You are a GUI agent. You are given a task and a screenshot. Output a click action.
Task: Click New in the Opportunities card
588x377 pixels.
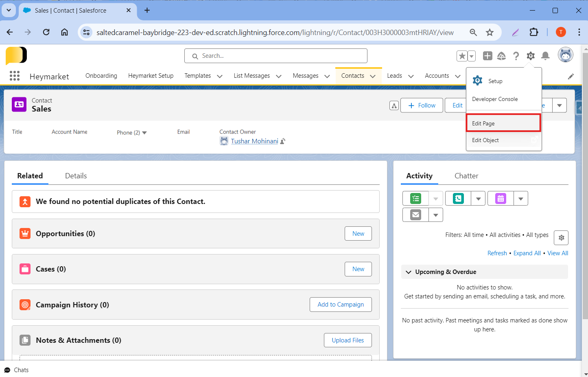pos(358,234)
